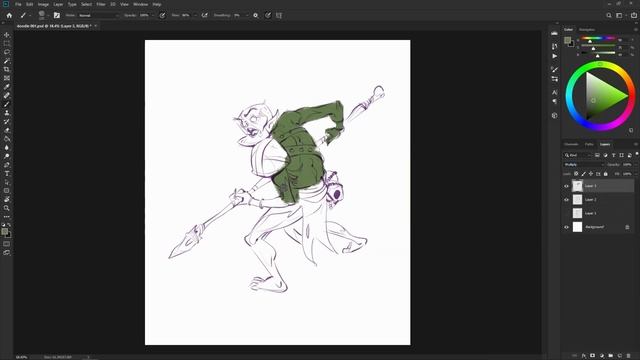Select the Type tool
Viewport: 640px width, 360px height.
pos(7,173)
